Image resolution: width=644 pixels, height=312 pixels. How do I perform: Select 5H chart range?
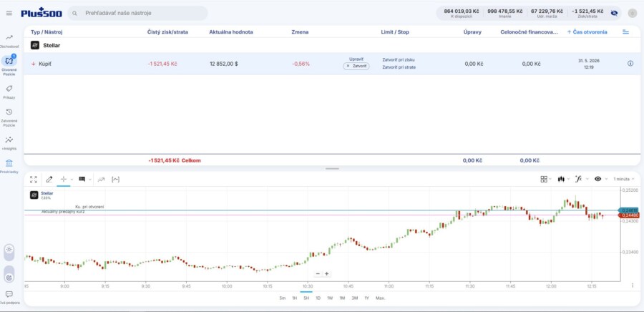306,298
